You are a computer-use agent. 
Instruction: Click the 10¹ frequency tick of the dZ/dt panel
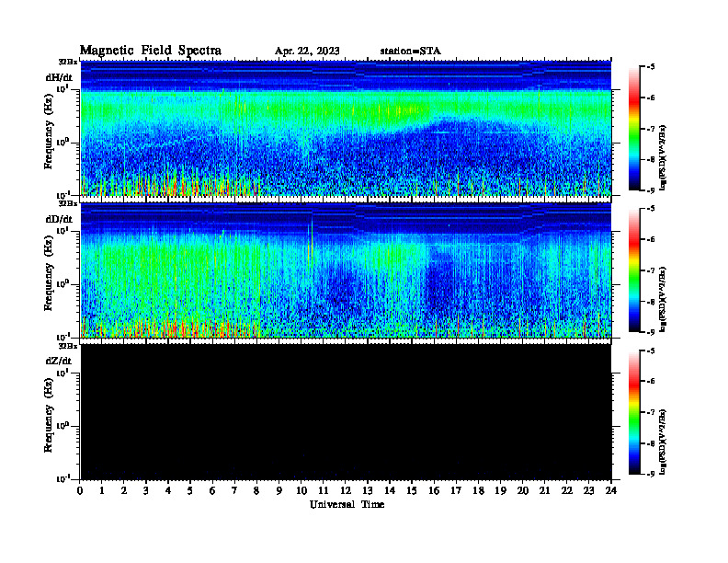pos(63,373)
